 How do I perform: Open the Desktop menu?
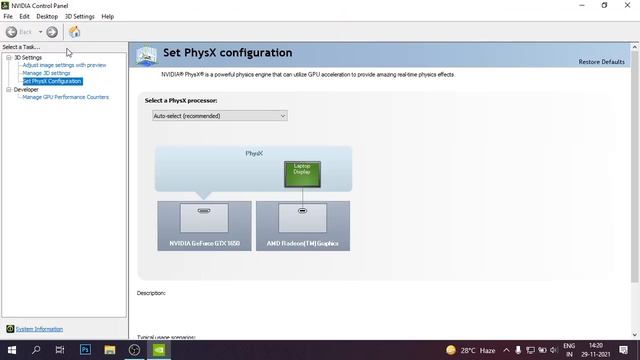point(47,16)
